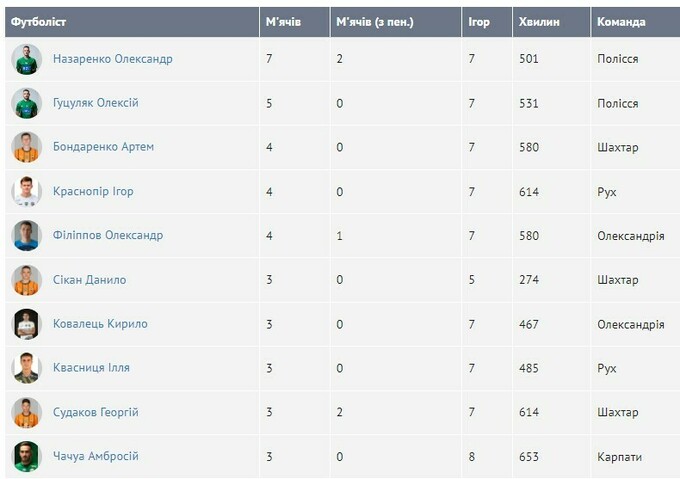The height and width of the screenshot is (479, 680).
Task: Click the Команда column header
Action: (621, 22)
